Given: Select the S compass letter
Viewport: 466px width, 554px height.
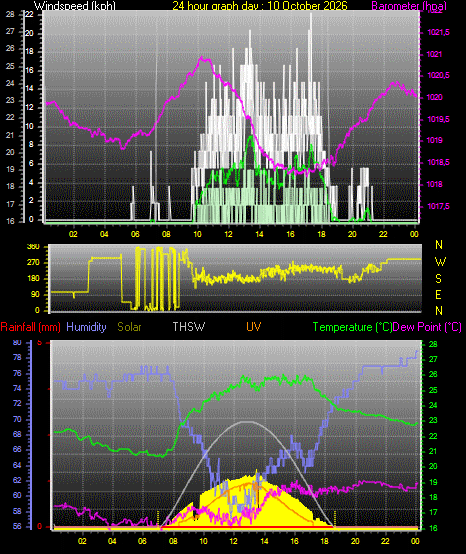Looking at the screenshot, I should (x=438, y=279).
